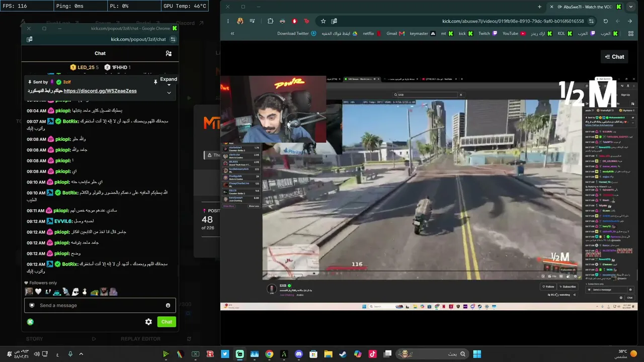Open the media controls icon in Chrome toolbar

click(252, 21)
